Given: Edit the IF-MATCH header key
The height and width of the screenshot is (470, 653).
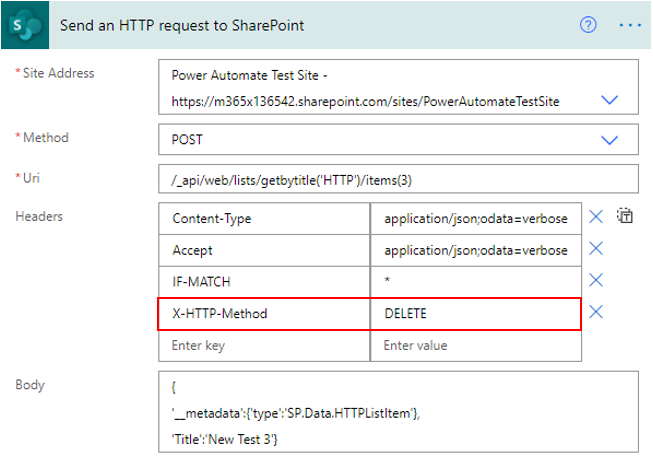Looking at the screenshot, I should (264, 282).
